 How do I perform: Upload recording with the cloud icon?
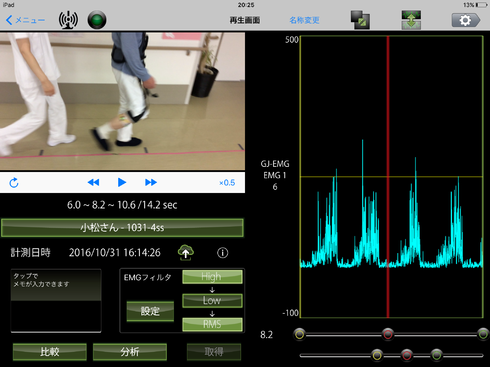pyautogui.click(x=186, y=252)
